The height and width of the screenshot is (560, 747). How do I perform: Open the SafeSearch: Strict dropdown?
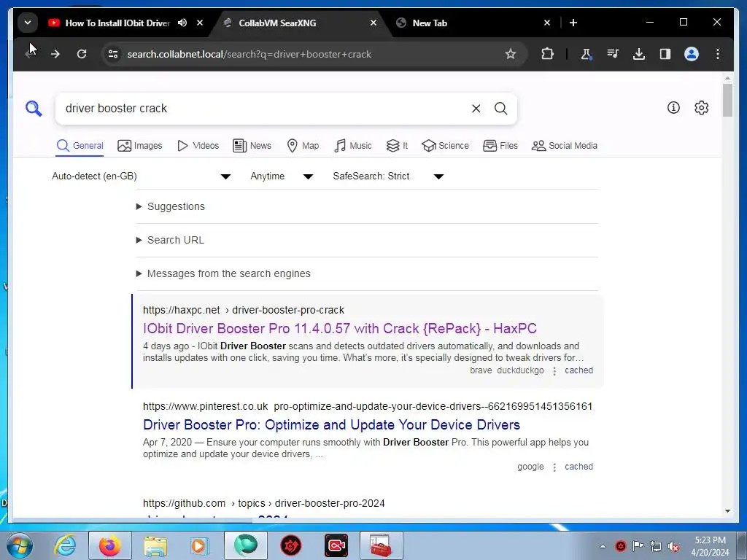point(388,176)
